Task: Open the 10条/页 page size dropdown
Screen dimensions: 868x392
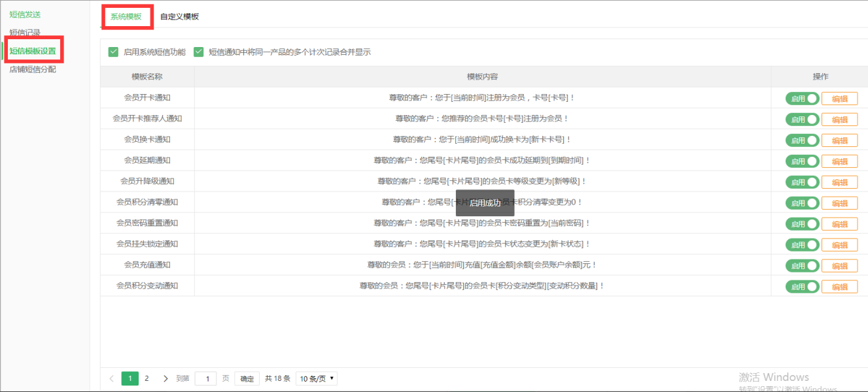Action: pos(316,378)
